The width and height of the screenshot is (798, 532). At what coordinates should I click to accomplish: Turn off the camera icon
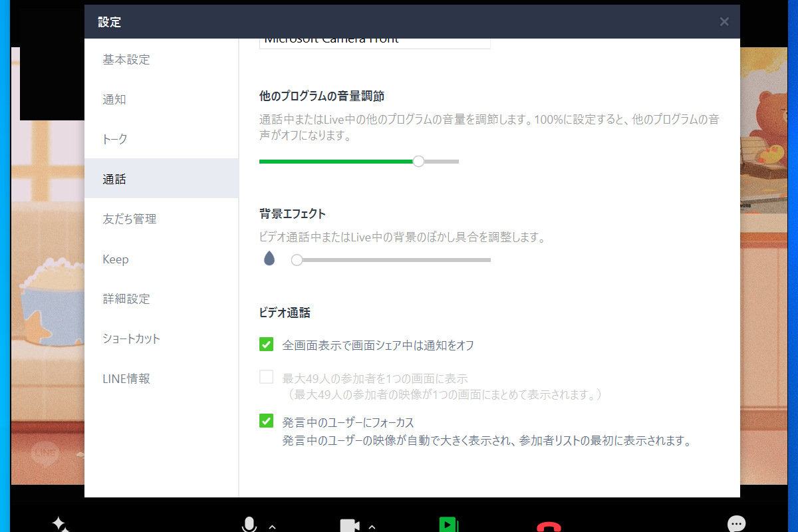point(348,524)
